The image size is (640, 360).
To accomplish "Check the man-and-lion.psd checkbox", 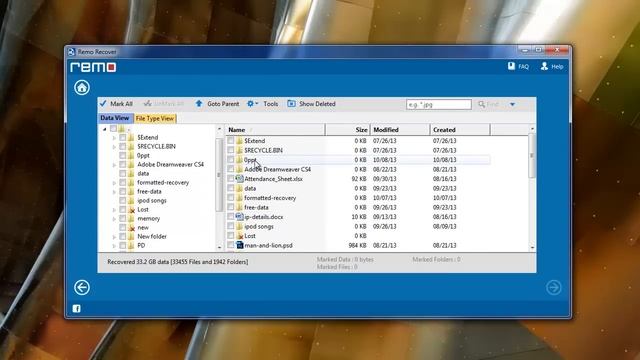I will pyautogui.click(x=231, y=245).
